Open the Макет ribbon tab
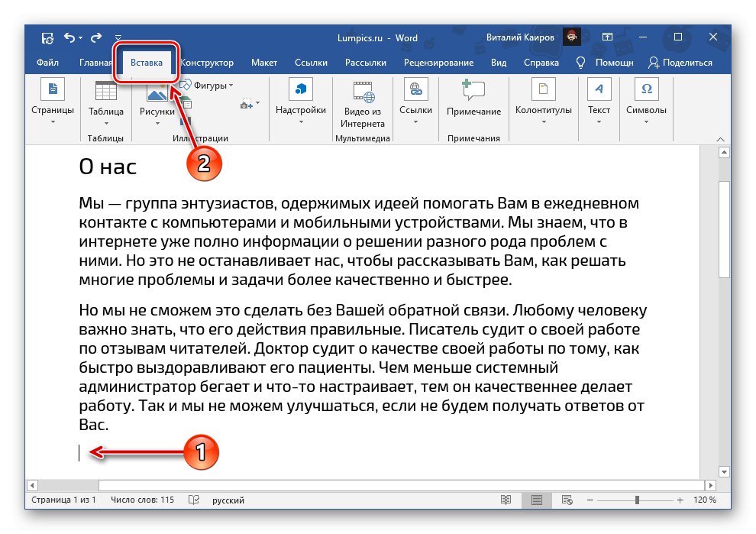The height and width of the screenshot is (534, 756). coord(264,63)
